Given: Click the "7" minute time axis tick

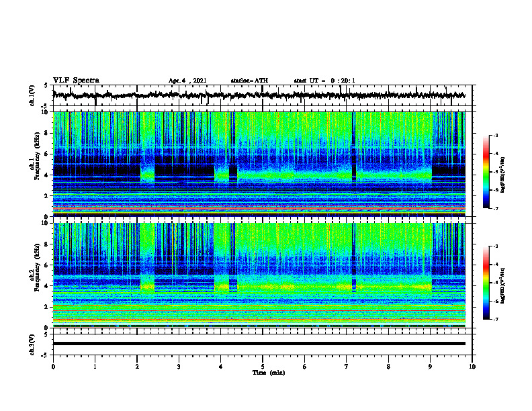Looking at the screenshot, I should click(x=347, y=367).
